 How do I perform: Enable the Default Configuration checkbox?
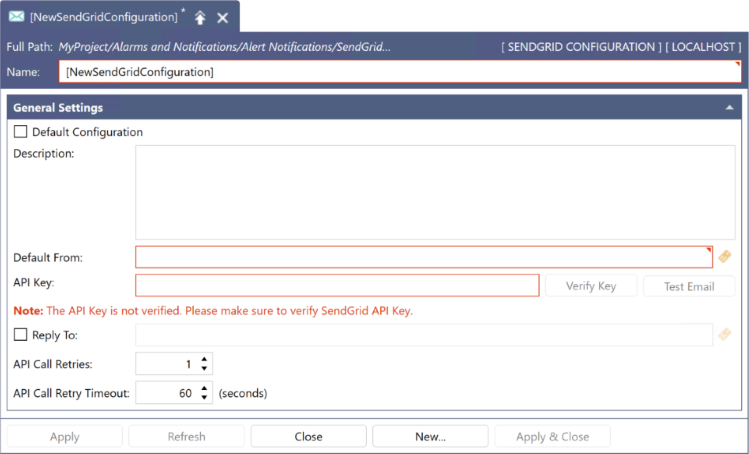click(x=20, y=132)
